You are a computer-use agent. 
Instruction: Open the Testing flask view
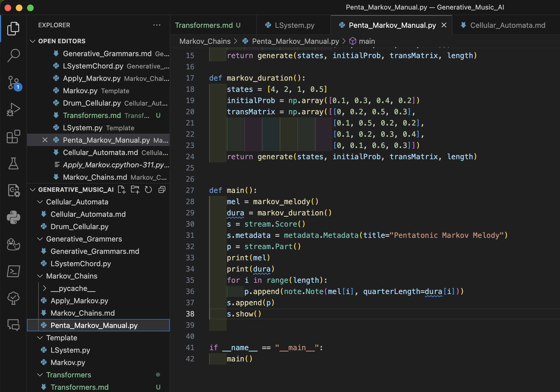(x=13, y=163)
